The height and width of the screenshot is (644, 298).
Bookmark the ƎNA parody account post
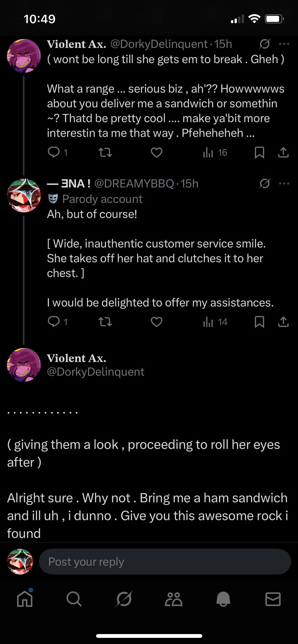pos(259,322)
